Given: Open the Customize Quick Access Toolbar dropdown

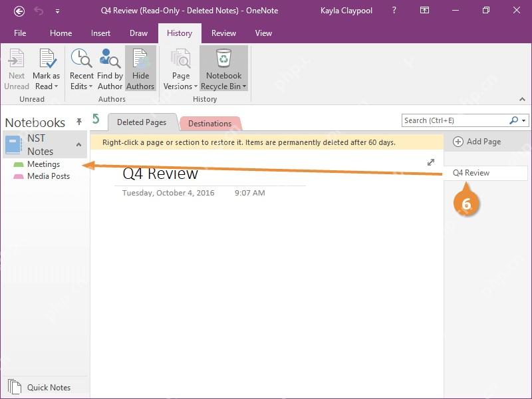Looking at the screenshot, I should 57,11.
